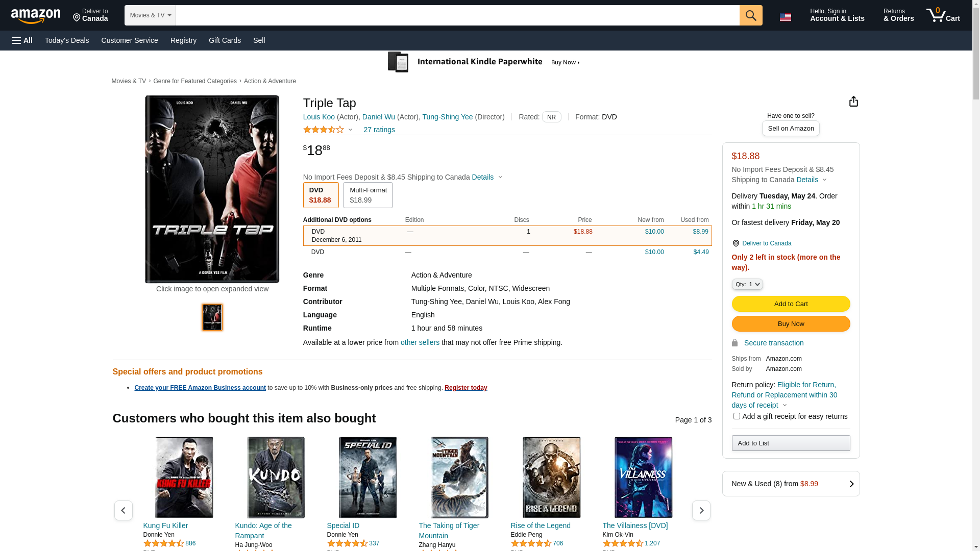
Task: Select the Multi-Format $18.99 option
Action: pos(367,195)
